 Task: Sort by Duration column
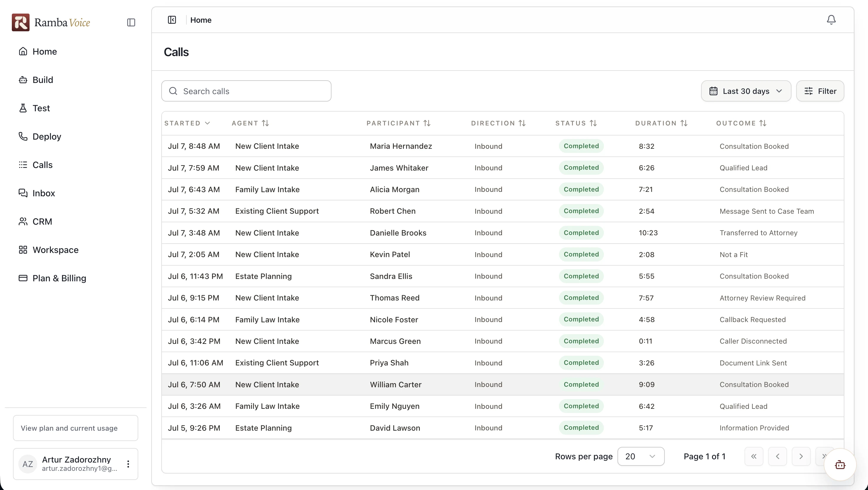point(661,123)
